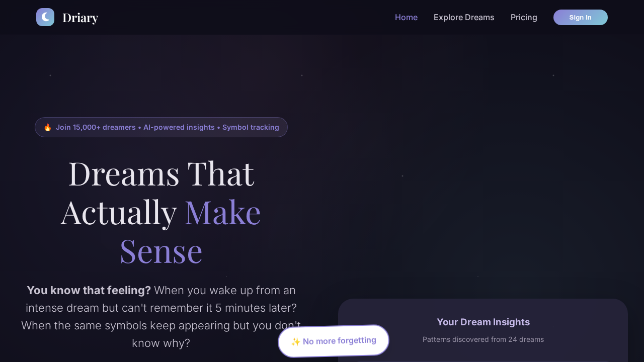Open the Driary brand name link
The width and height of the screenshot is (644, 362).
pos(80,18)
